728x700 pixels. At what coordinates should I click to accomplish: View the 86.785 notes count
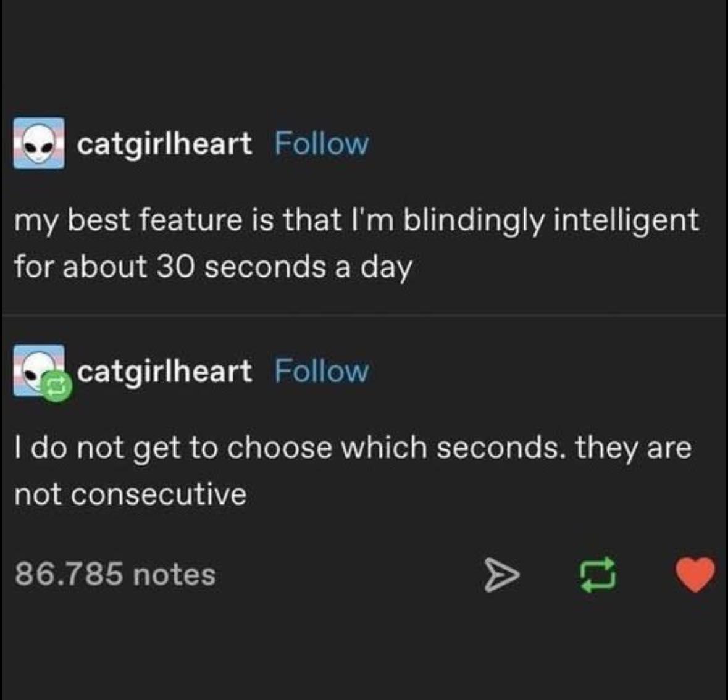(x=115, y=574)
